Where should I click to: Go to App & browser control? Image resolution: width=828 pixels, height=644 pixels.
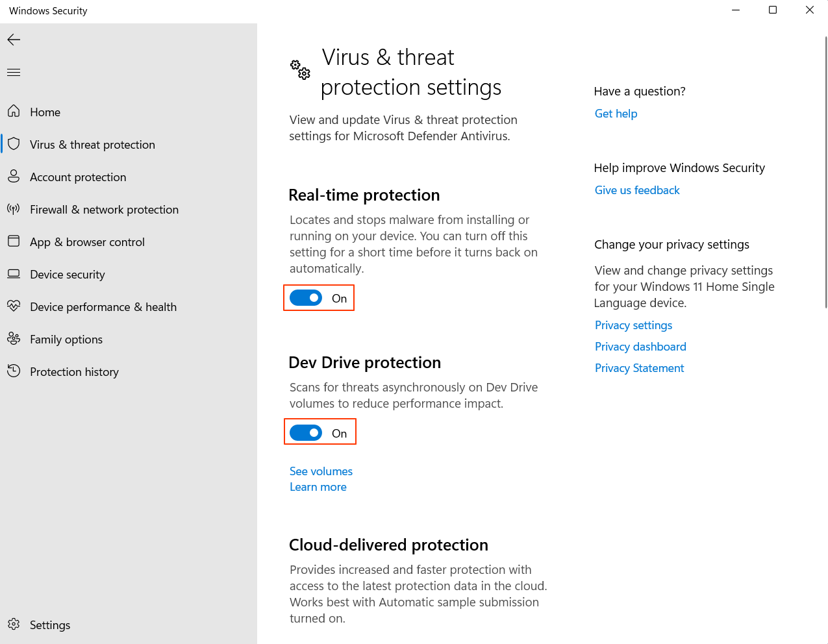[87, 241]
